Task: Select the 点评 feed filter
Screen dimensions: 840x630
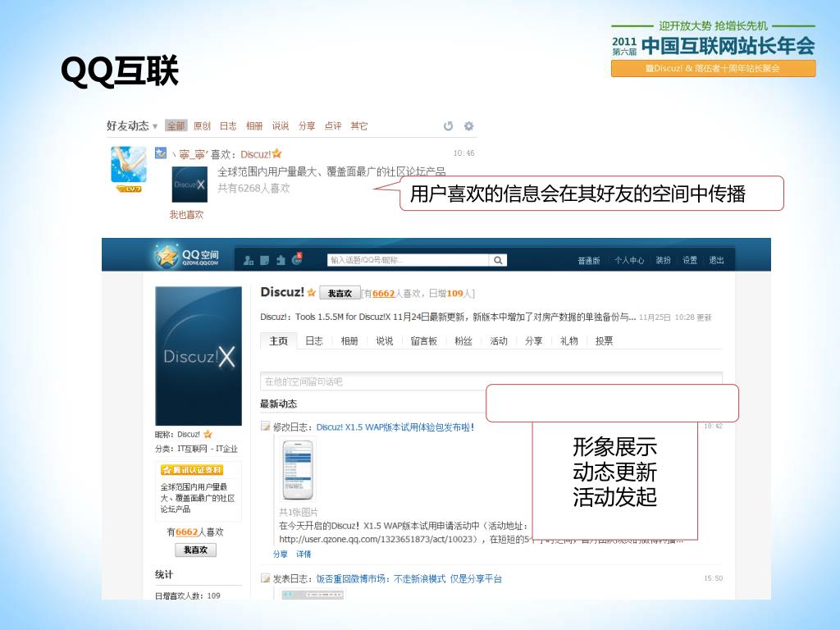Action: click(333, 126)
